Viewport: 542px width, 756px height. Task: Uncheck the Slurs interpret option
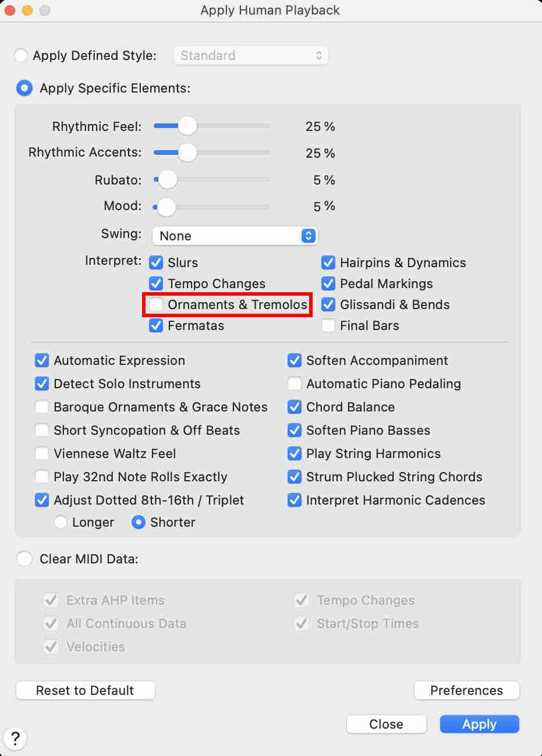coord(156,262)
